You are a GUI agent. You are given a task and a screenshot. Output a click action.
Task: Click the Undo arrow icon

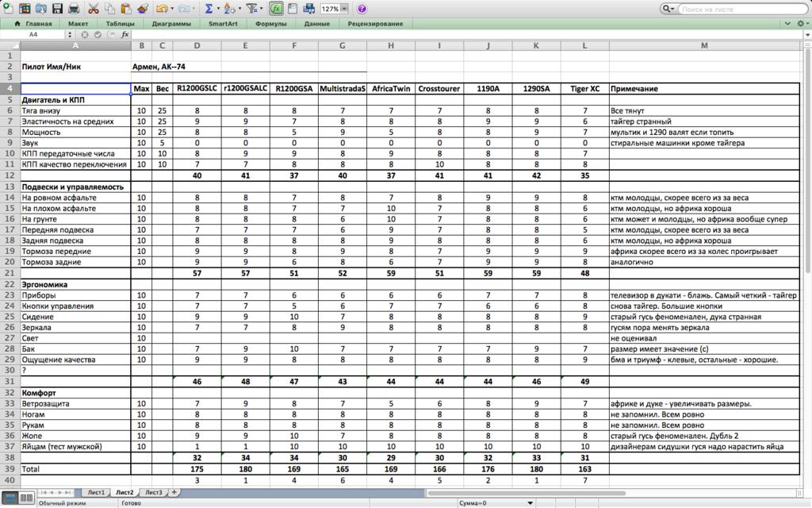coord(161,9)
